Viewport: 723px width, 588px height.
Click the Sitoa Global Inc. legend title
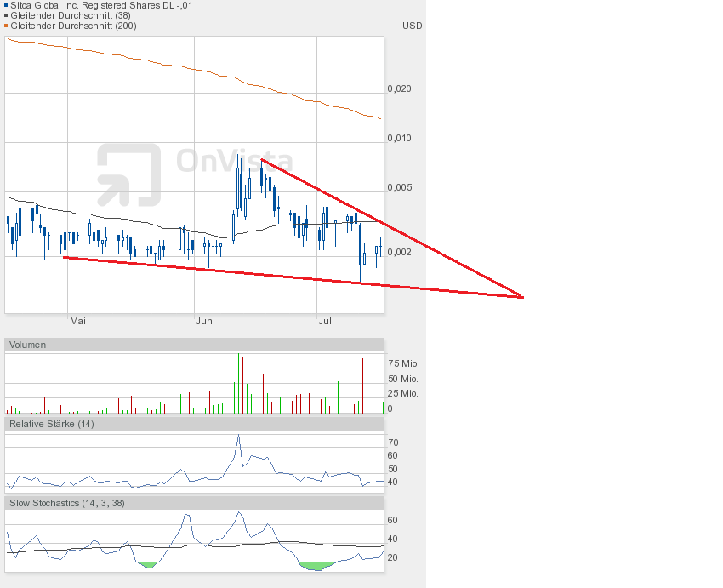pos(101,6)
